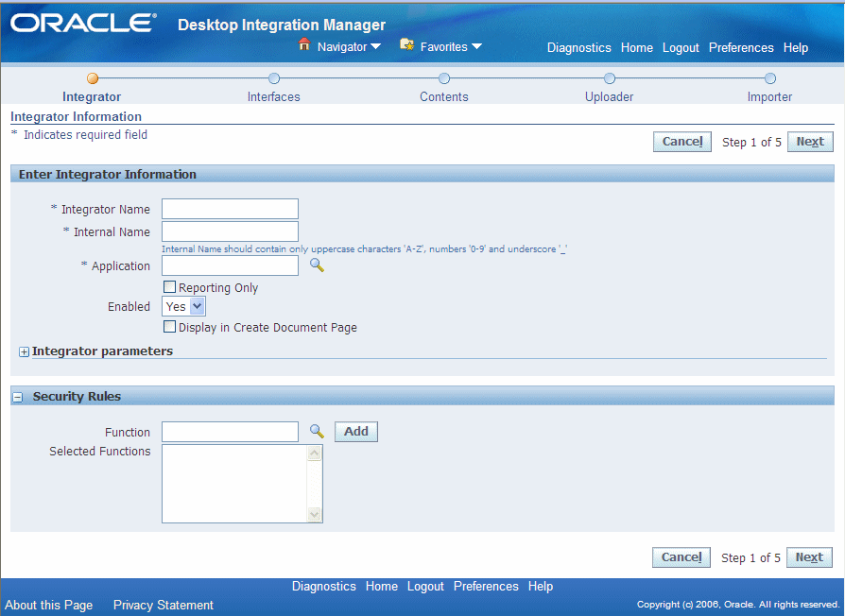
Task: Collapse the Security Rules section
Action: point(18,398)
